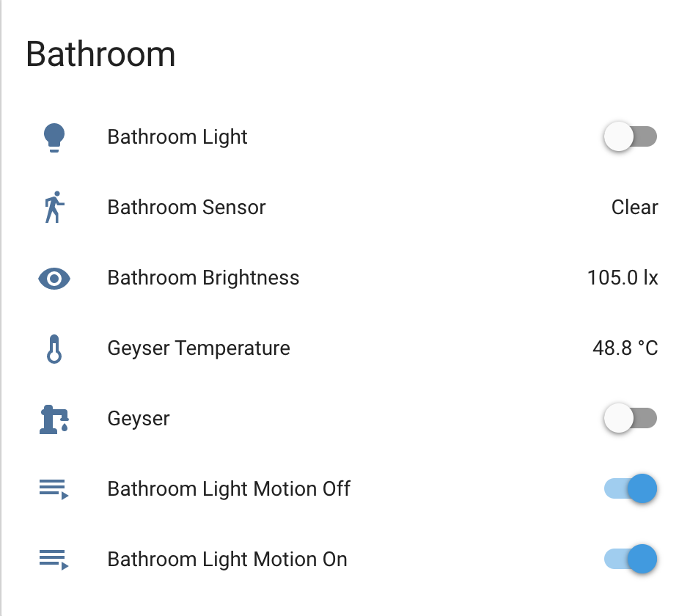Image resolution: width=679 pixels, height=616 pixels.
Task: Open the Geyser Temperature entity row
Action: click(199, 348)
